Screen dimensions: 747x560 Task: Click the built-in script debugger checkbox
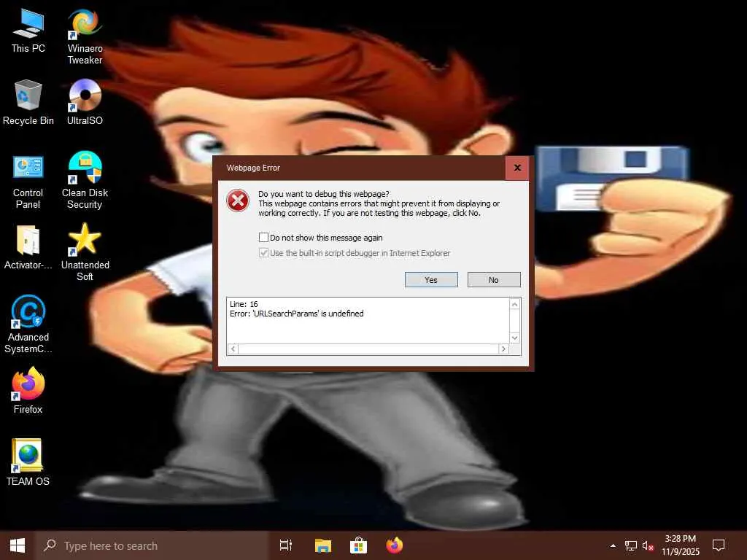pos(263,252)
